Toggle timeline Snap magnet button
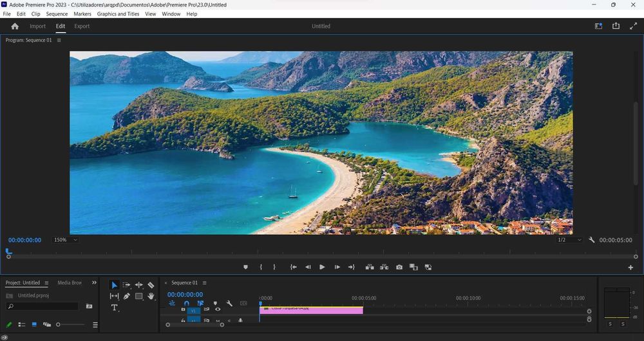This screenshot has height=341, width=644. (x=186, y=303)
